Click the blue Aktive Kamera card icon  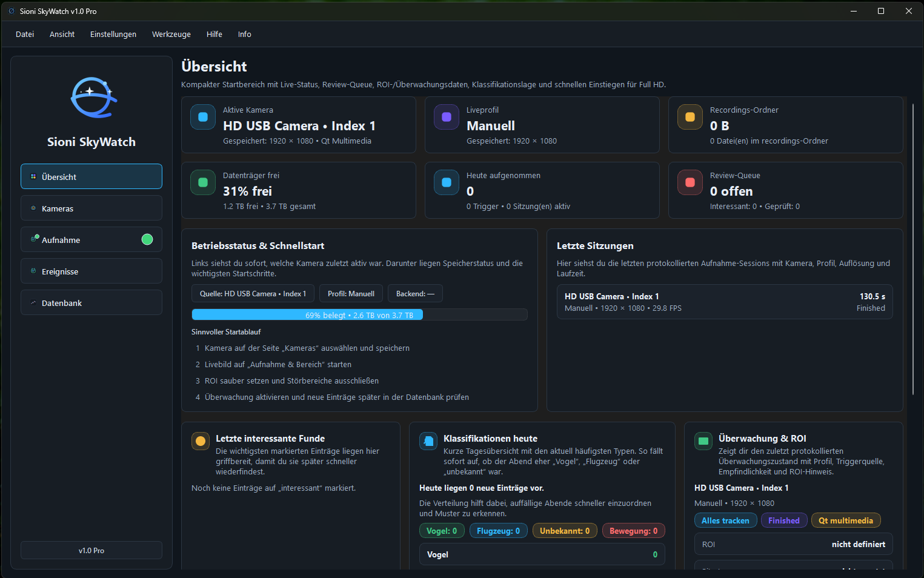click(203, 118)
